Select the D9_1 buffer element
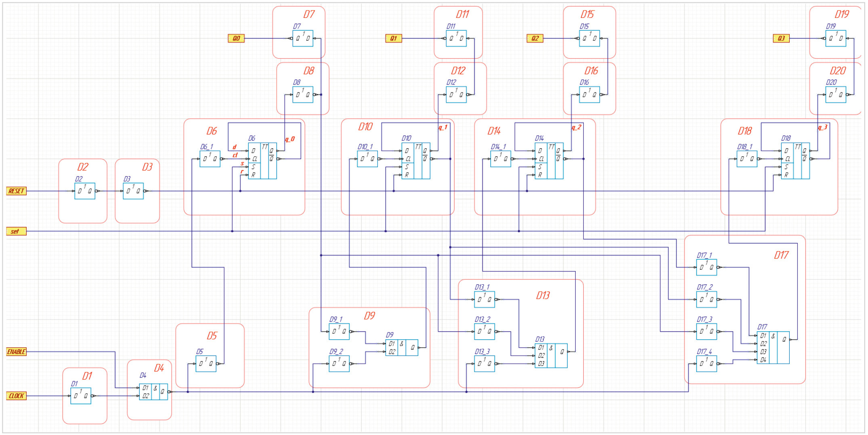Image resolution: width=868 pixels, height=435 pixels. [339, 331]
